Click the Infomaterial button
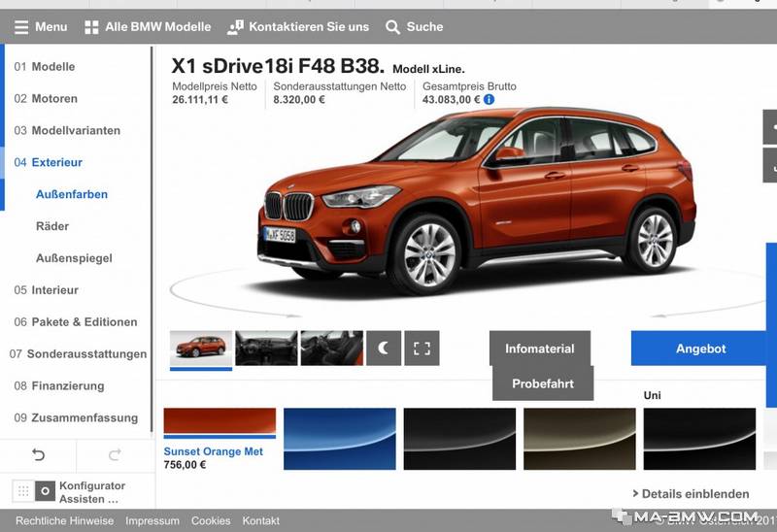The width and height of the screenshot is (777, 532). (x=540, y=349)
